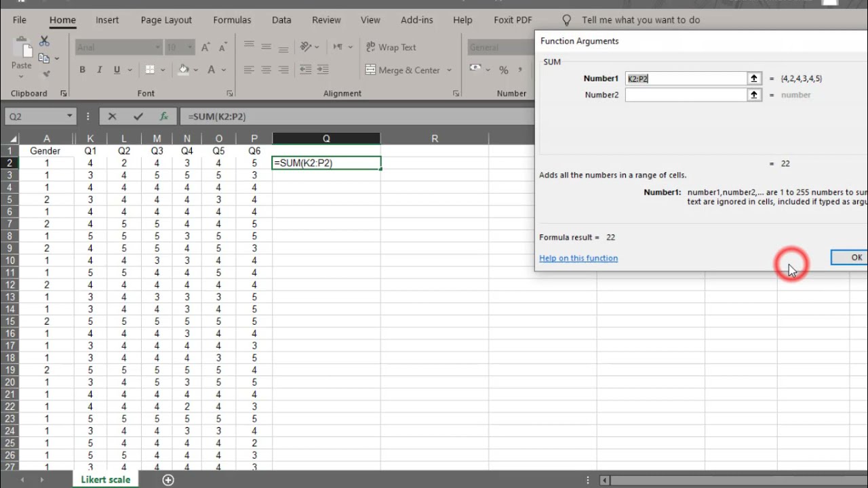Switch to the Formulas tab

click(x=232, y=20)
